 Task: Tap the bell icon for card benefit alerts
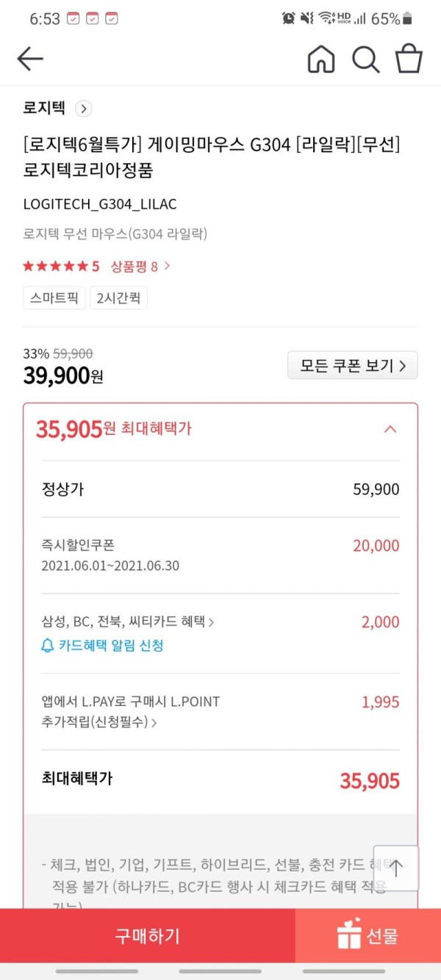48,646
